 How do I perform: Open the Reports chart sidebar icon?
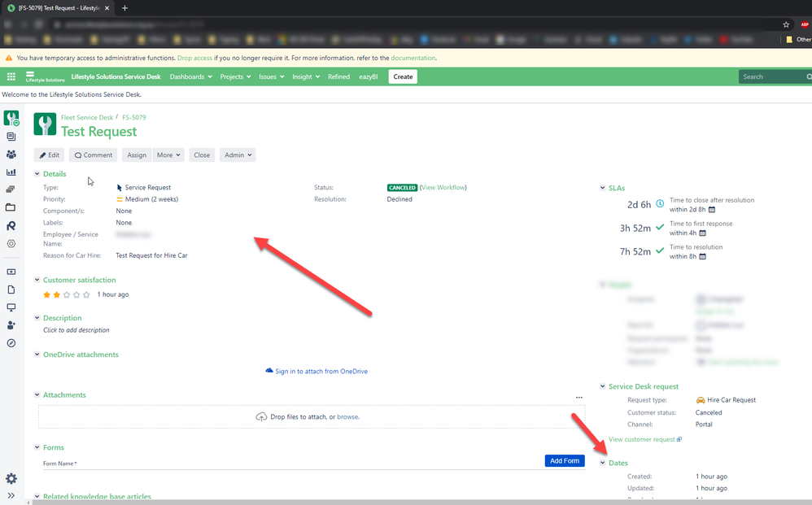[11, 172]
